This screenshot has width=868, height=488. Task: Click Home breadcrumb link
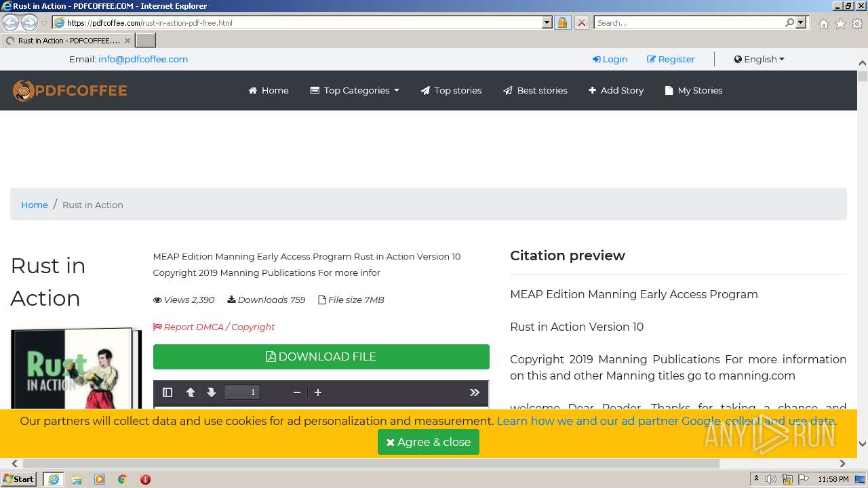click(x=35, y=205)
